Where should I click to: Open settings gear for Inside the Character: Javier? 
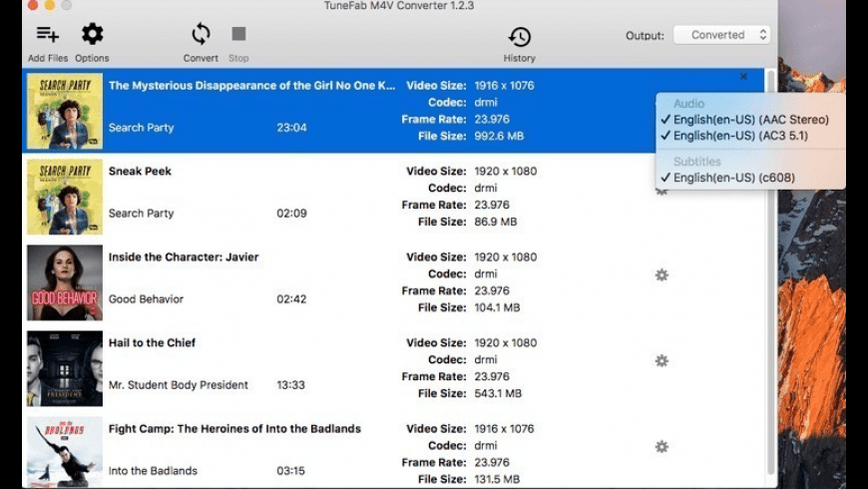(x=661, y=275)
